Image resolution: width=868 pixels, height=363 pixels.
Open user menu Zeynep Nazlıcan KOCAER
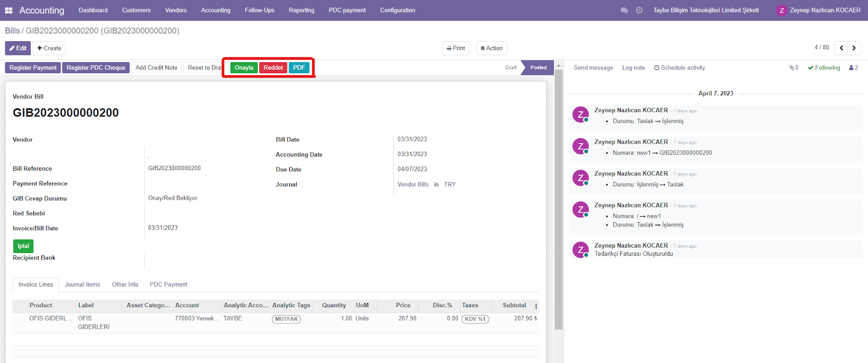(819, 10)
